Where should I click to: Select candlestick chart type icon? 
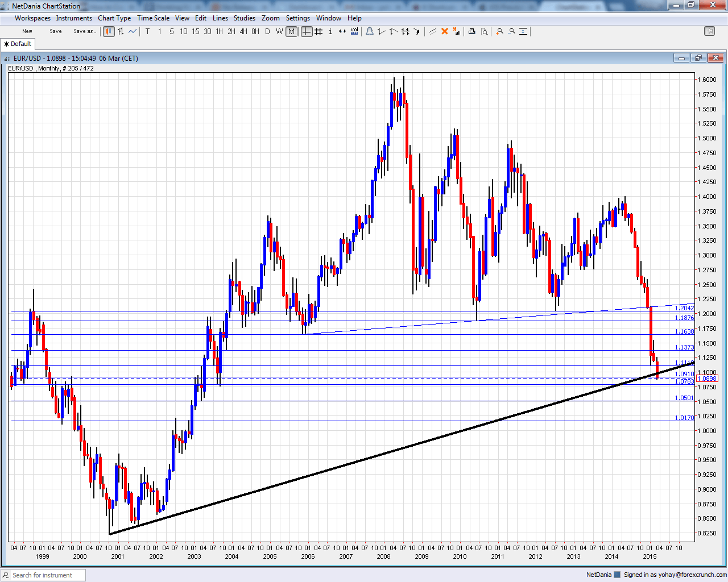pyautogui.click(x=109, y=31)
